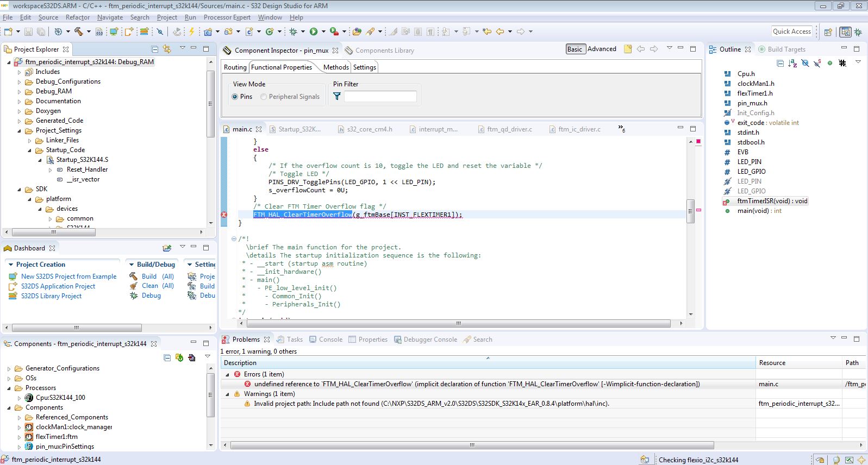Open the Processor Expert menu

pos(227,17)
